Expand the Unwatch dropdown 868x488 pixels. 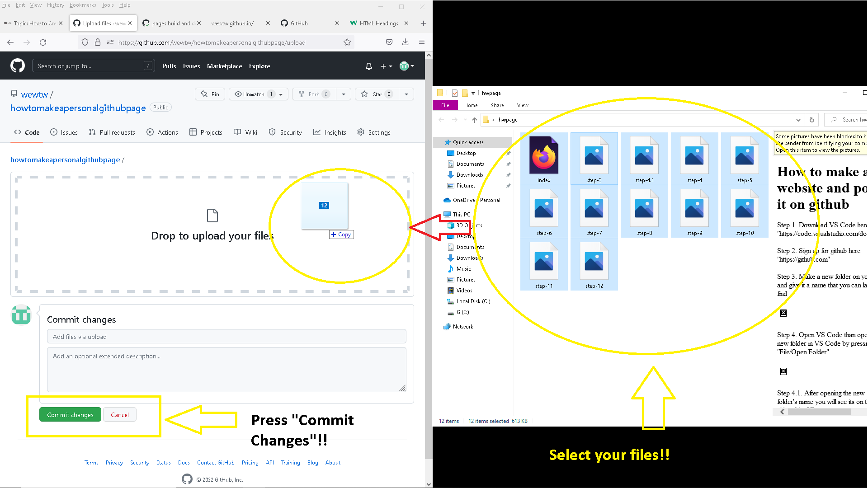pos(259,94)
